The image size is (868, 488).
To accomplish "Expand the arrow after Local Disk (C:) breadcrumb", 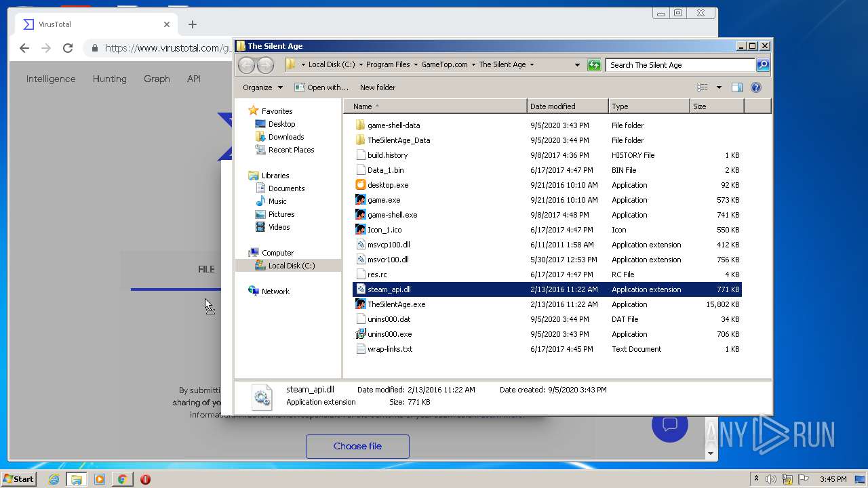I will click(361, 65).
